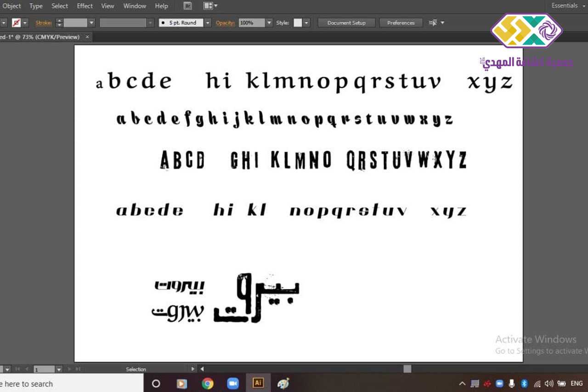588x392 pixels.
Task: Open Zoom from the taskbar
Action: click(x=233, y=383)
